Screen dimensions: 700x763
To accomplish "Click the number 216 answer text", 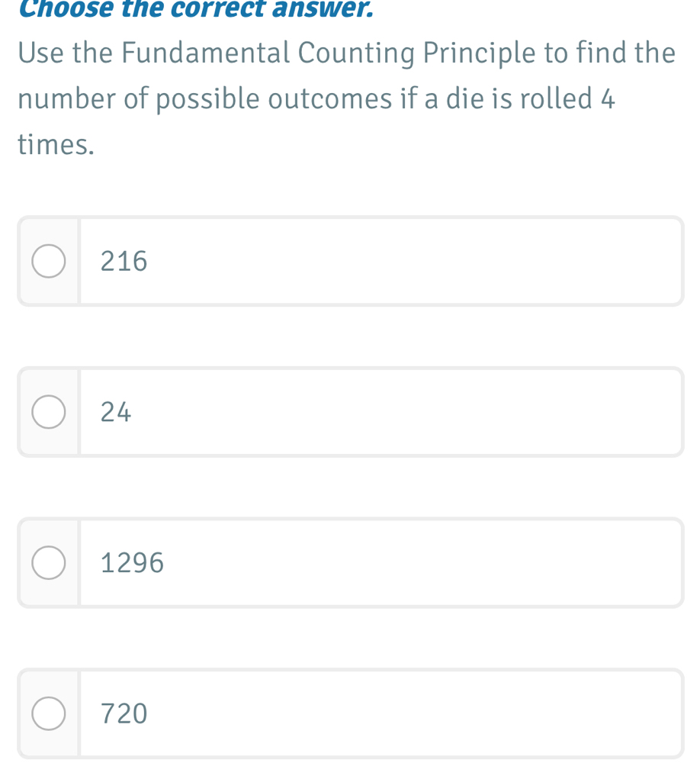I will pyautogui.click(x=124, y=262).
